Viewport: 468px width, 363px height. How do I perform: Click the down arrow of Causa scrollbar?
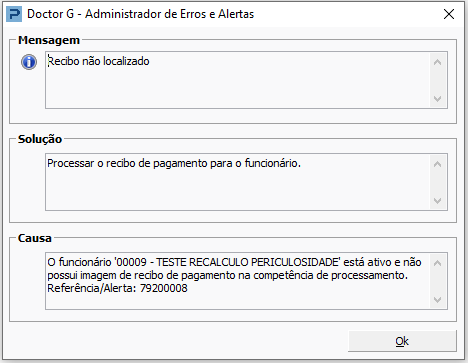click(x=438, y=300)
